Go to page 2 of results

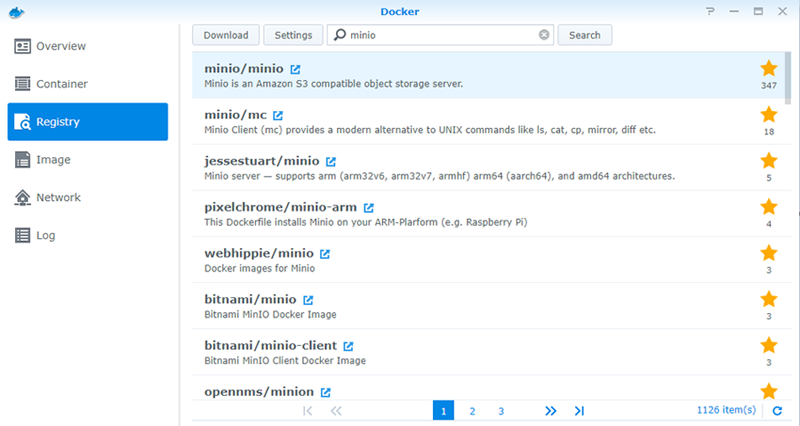[472, 411]
